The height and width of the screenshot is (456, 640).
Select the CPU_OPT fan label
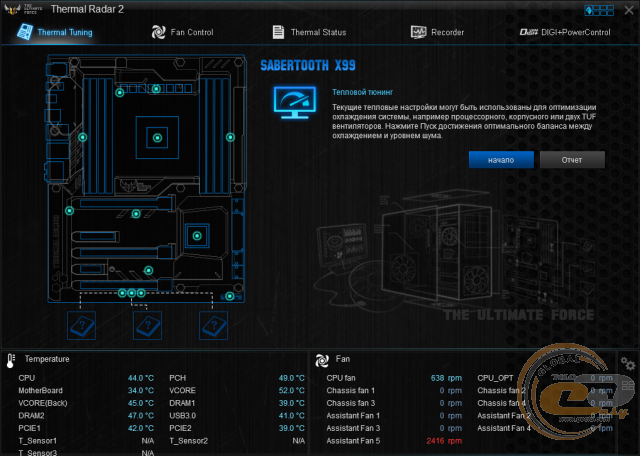pos(495,378)
